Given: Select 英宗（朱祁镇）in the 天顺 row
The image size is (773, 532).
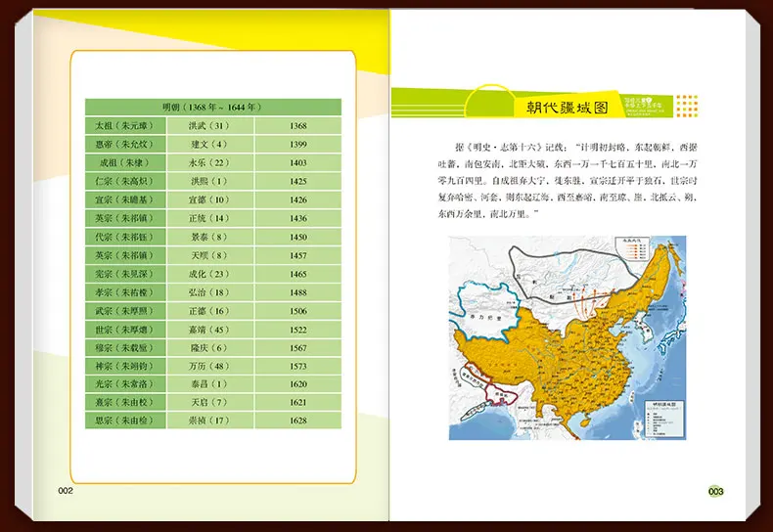Looking at the screenshot, I should [x=125, y=255].
